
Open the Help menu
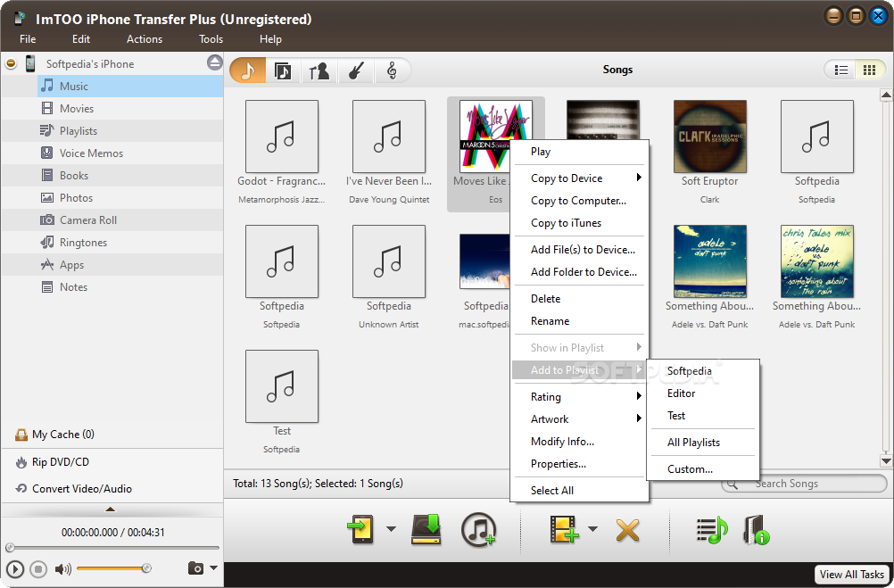(x=270, y=39)
